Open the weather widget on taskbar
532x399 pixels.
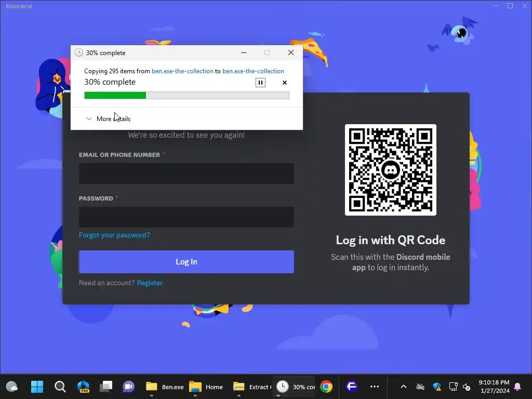[x=12, y=387]
